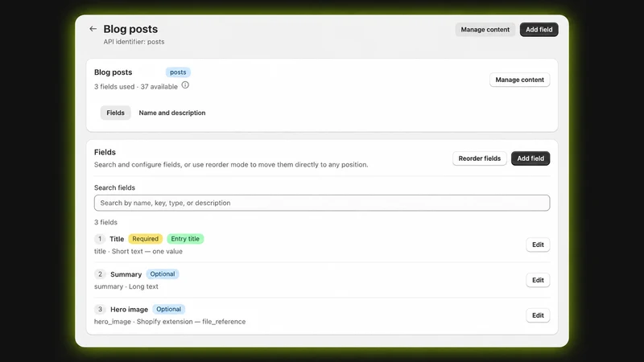Click the Hero image field name
Screen dimensions: 644x362
129,310
